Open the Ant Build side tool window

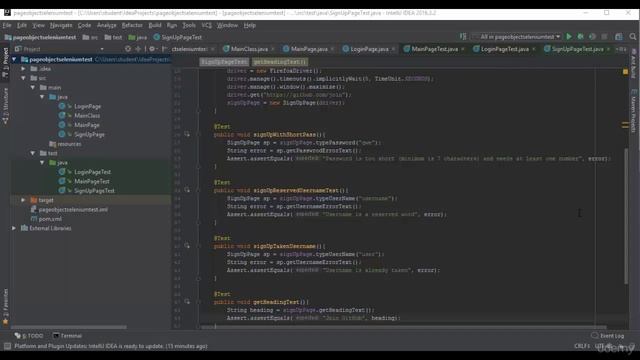tap(633, 63)
